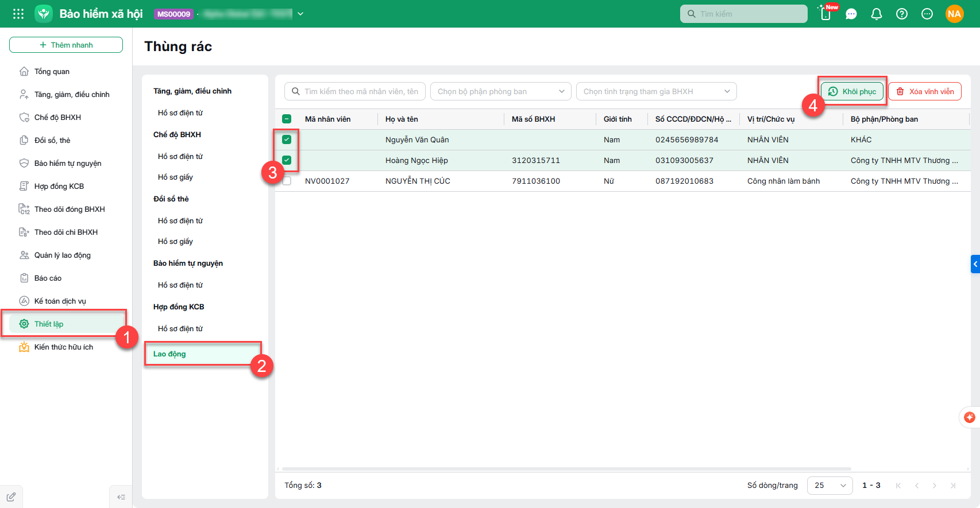
Task: Open the apps grid launcher icon
Action: [x=18, y=14]
